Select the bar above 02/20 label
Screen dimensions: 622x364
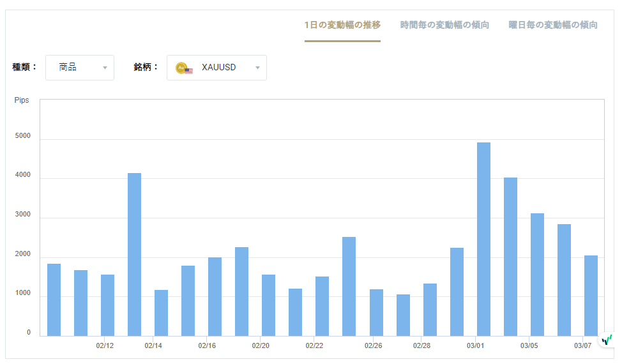click(x=269, y=305)
